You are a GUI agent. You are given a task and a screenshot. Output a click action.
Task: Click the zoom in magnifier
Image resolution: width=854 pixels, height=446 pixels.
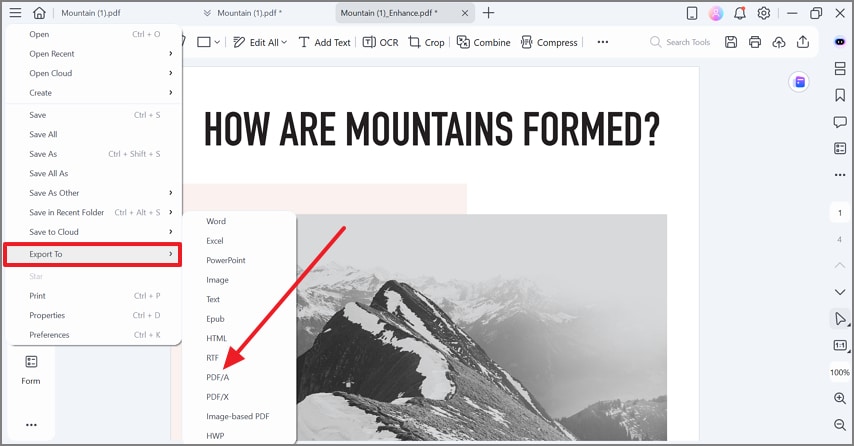tap(840, 398)
